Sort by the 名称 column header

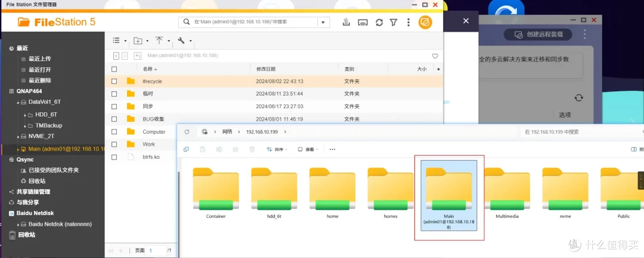147,69
